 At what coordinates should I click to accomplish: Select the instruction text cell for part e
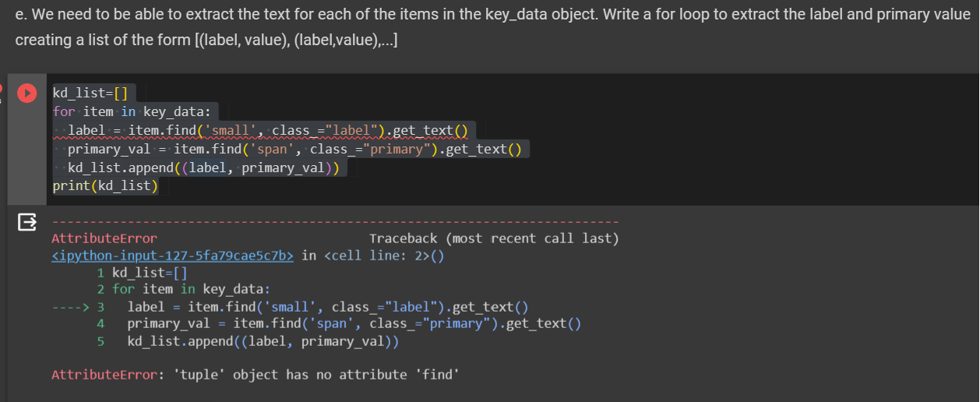(x=489, y=27)
